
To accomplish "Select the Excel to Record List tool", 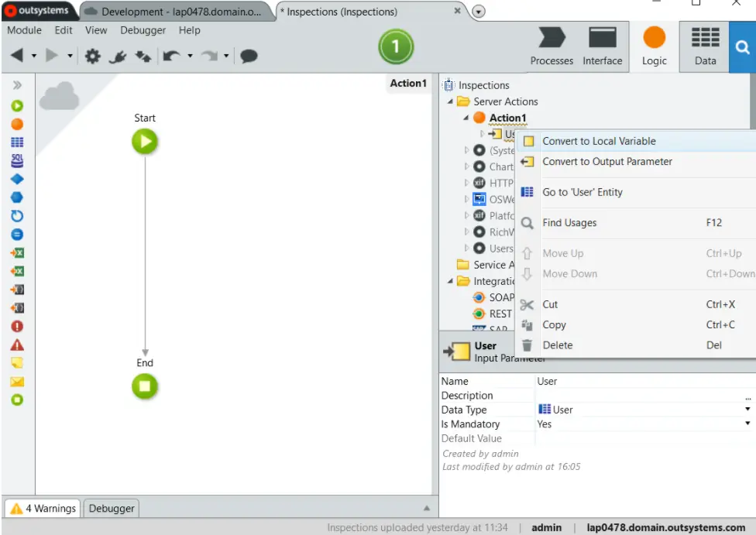I will 17,271.
